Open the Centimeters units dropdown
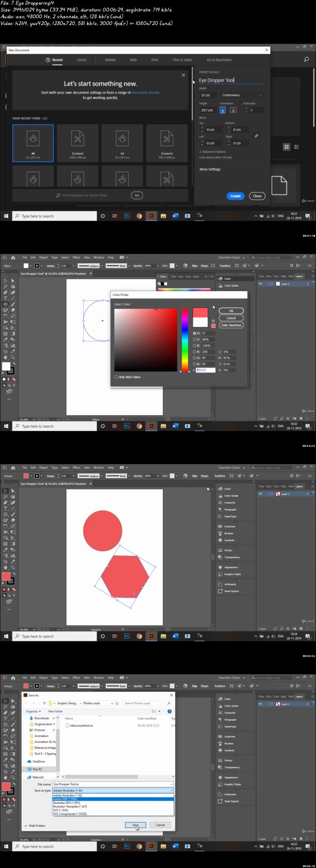 coord(242,95)
